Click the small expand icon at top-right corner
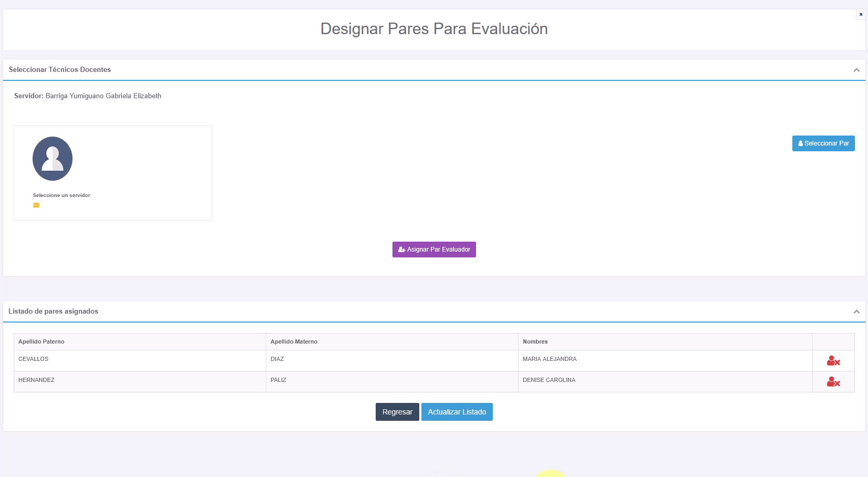This screenshot has width=868, height=477. coord(861,15)
